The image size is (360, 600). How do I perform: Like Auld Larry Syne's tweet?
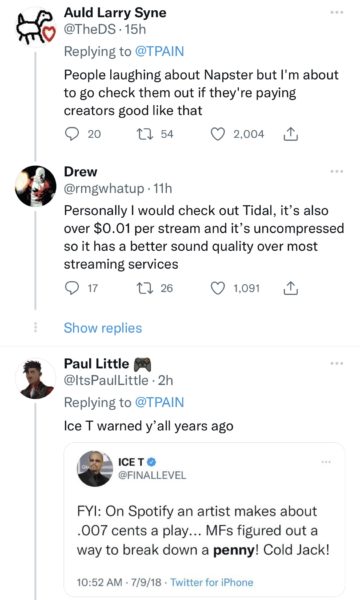point(218,134)
